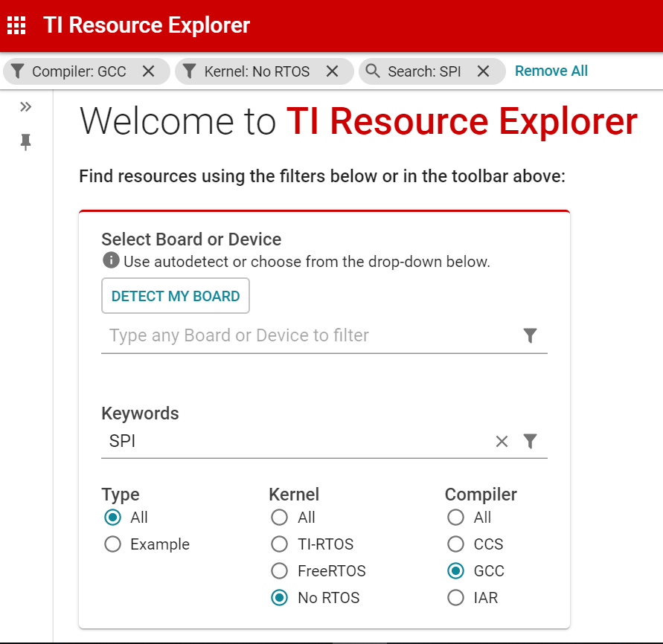Set Kernel filter to All

279,518
